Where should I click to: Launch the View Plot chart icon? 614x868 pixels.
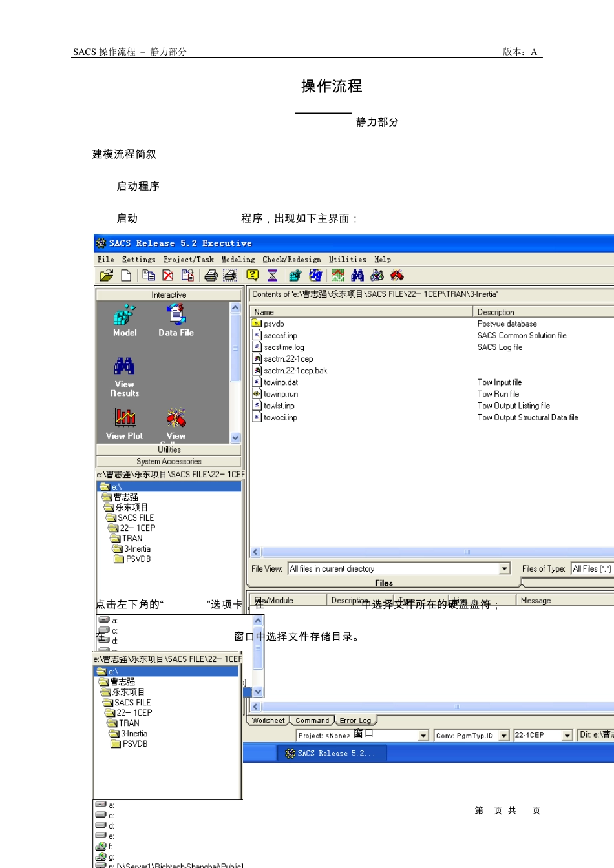tap(125, 424)
